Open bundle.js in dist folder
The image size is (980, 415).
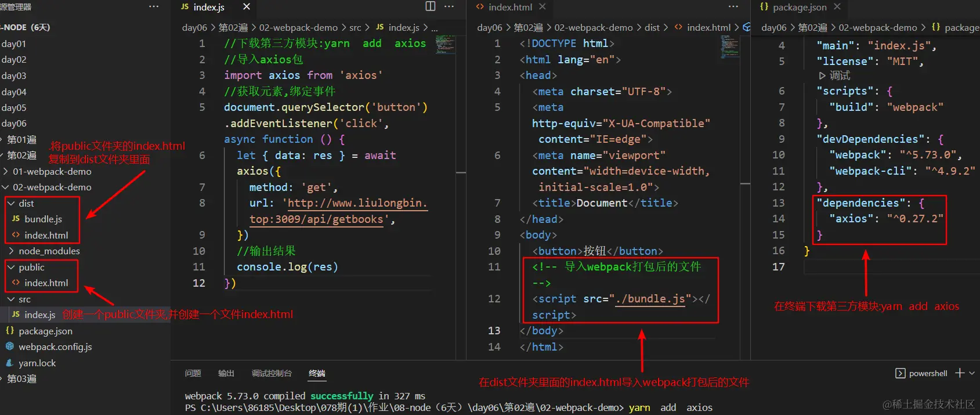43,219
